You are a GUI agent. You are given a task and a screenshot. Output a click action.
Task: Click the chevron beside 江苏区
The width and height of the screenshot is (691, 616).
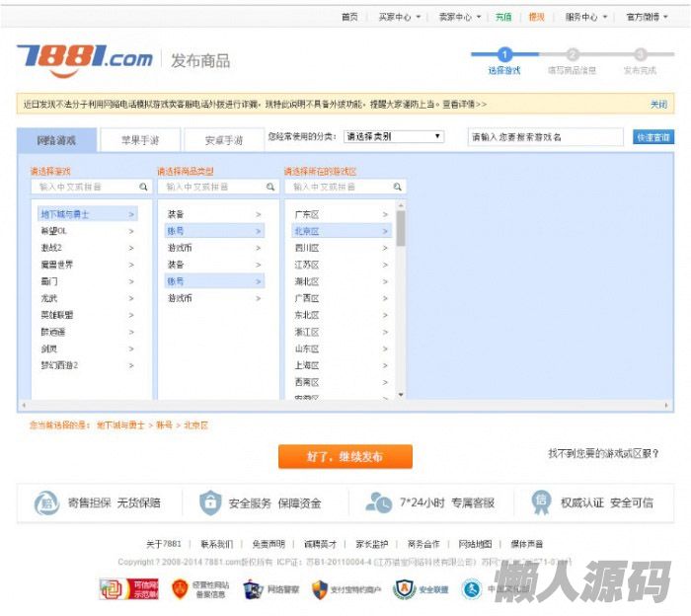click(x=385, y=265)
